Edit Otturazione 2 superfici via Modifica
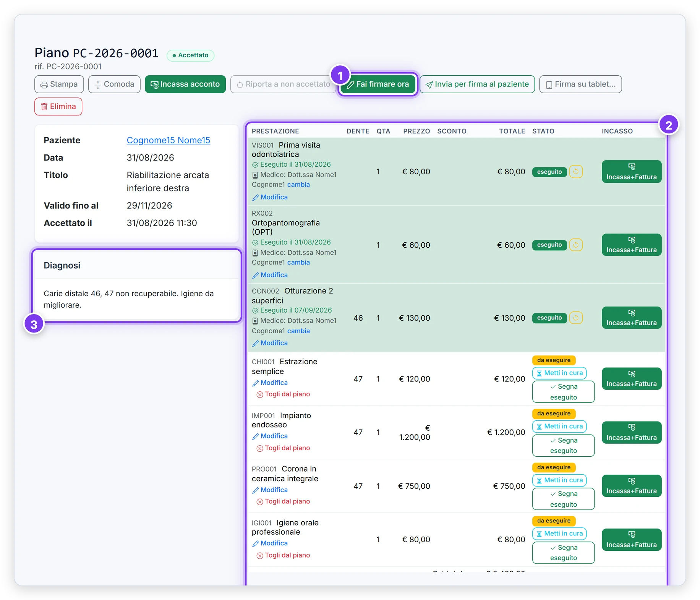 270,343
